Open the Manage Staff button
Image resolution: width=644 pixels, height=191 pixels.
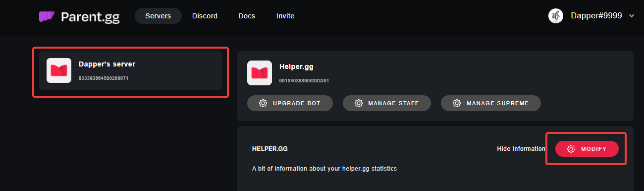click(x=387, y=103)
